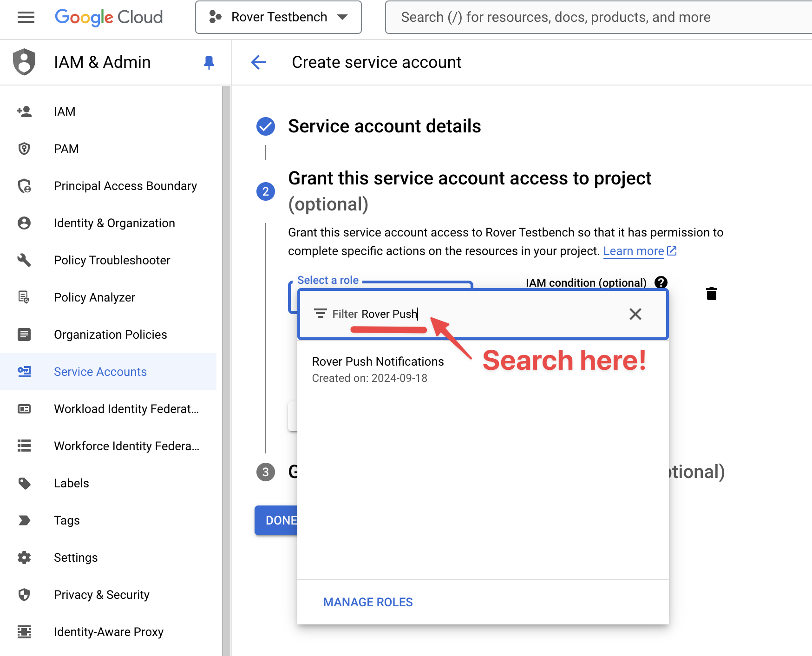Viewport: 812px width, 656px height.
Task: Follow the Learn more link
Action: coord(639,251)
